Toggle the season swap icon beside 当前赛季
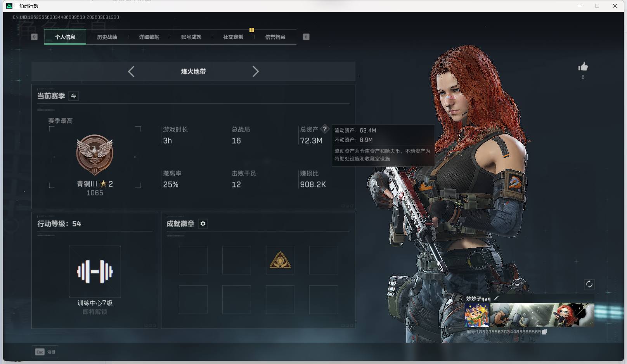The width and height of the screenshot is (627, 364). click(73, 96)
